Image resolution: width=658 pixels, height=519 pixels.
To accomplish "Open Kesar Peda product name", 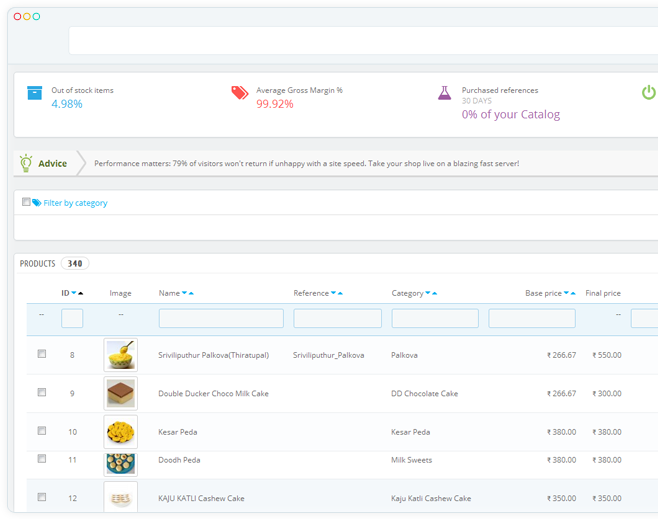I will point(178,432).
